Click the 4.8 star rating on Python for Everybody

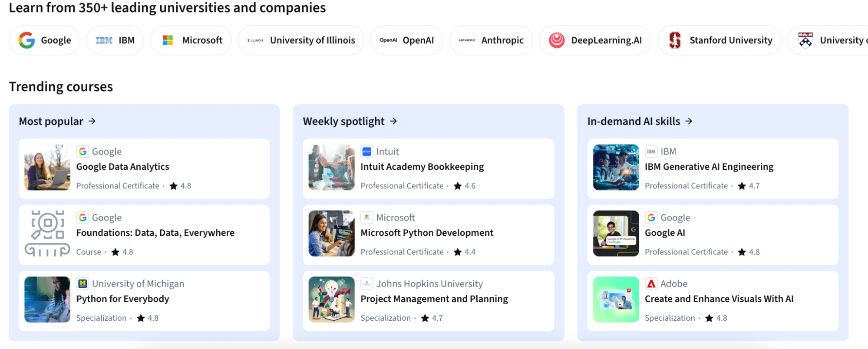click(147, 318)
